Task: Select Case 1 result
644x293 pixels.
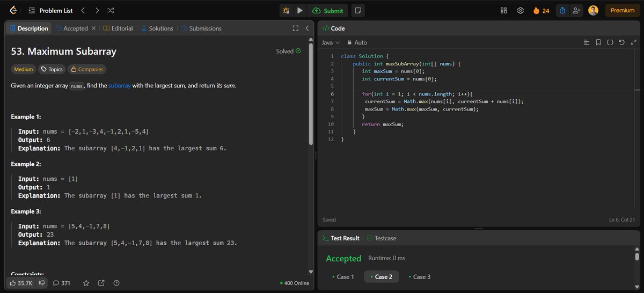Action: (343, 277)
